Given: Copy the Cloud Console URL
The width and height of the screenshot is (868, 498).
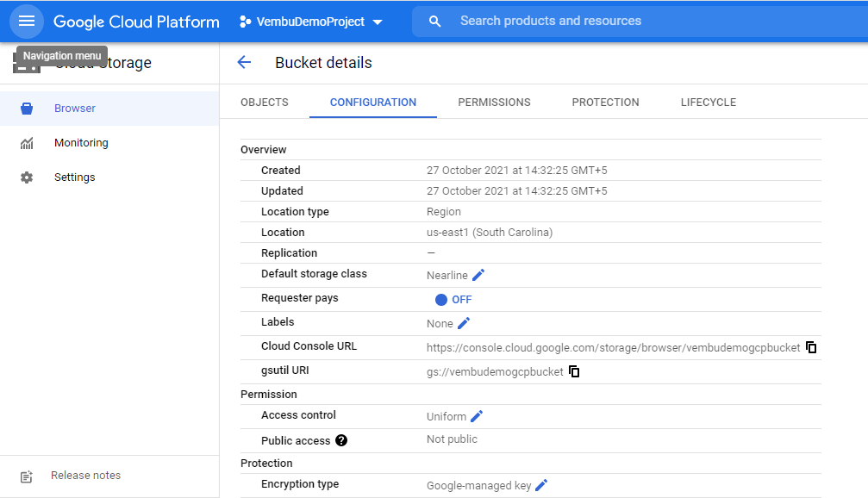Looking at the screenshot, I should tap(811, 347).
